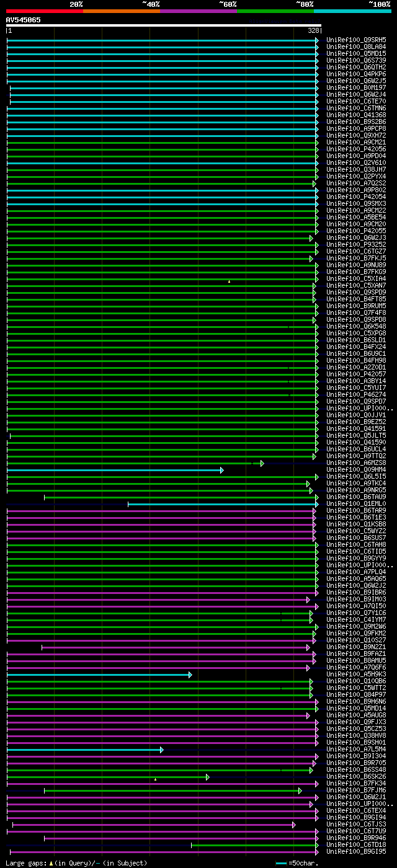Select the UniRef100_C6TAH8 label
Image resolution: width=397 pixels, height=868 pixels.
(x=356, y=544)
